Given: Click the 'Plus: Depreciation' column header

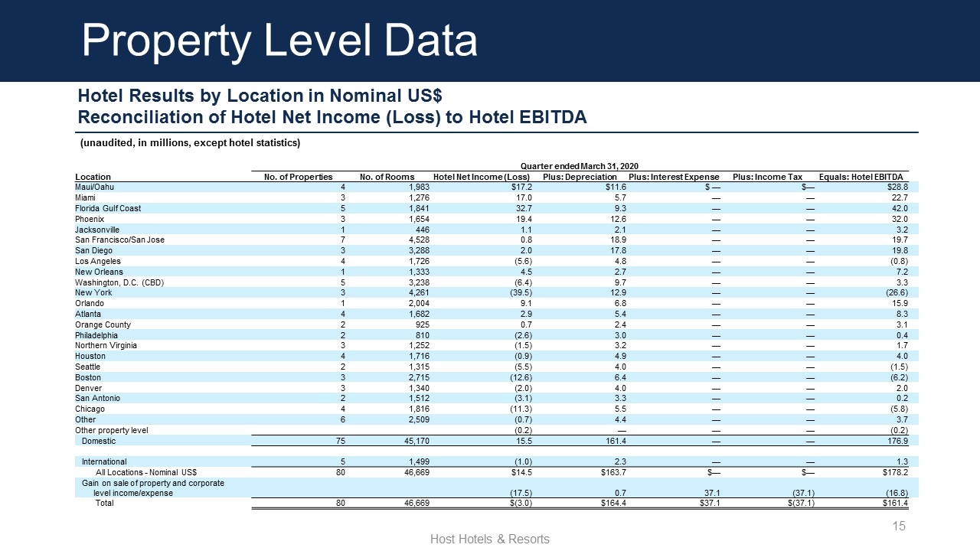Looking at the screenshot, I should [580, 177].
